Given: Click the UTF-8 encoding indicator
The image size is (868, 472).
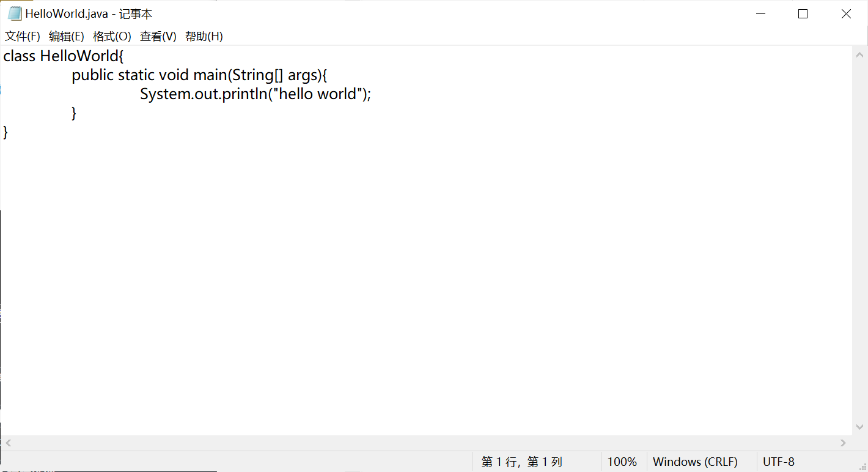Looking at the screenshot, I should coord(778,462).
